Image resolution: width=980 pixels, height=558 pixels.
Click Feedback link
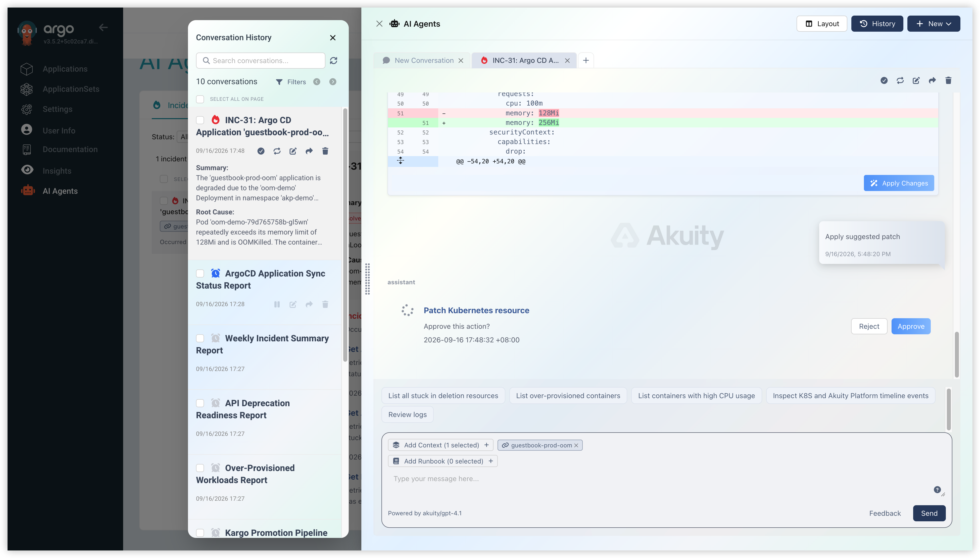pyautogui.click(x=885, y=513)
